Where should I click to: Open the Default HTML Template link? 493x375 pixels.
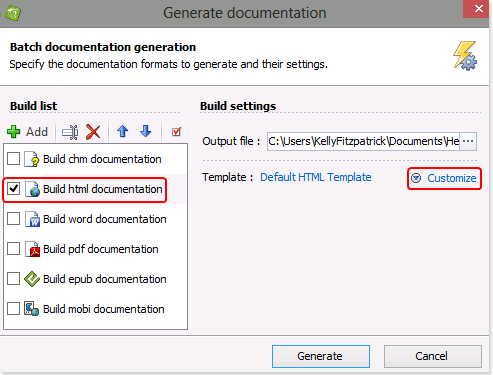click(x=316, y=177)
